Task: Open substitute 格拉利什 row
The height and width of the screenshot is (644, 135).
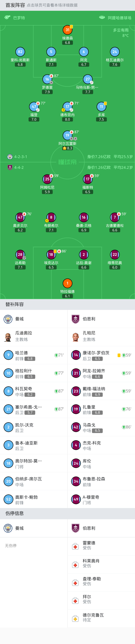Action: [x=34, y=373]
